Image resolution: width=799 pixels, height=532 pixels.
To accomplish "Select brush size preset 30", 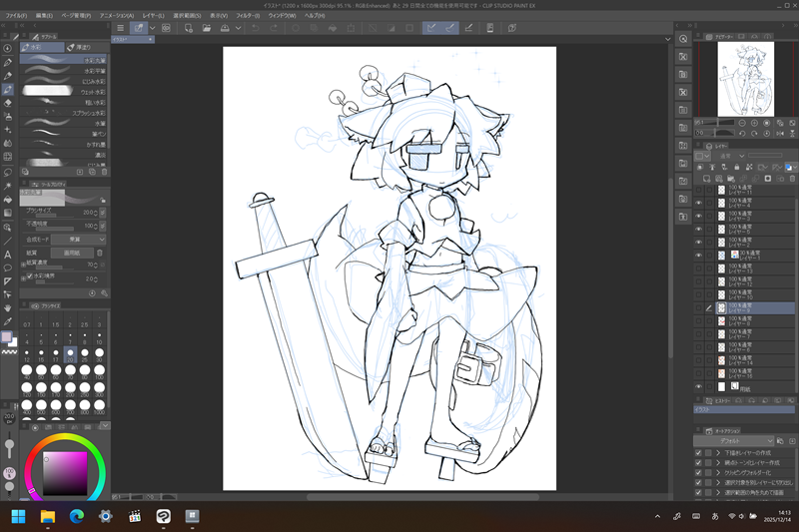I will click(x=99, y=354).
